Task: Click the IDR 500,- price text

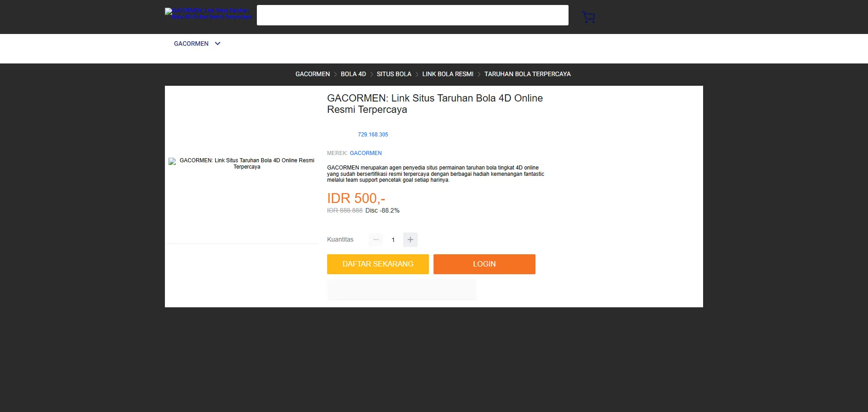Action: pyautogui.click(x=356, y=198)
